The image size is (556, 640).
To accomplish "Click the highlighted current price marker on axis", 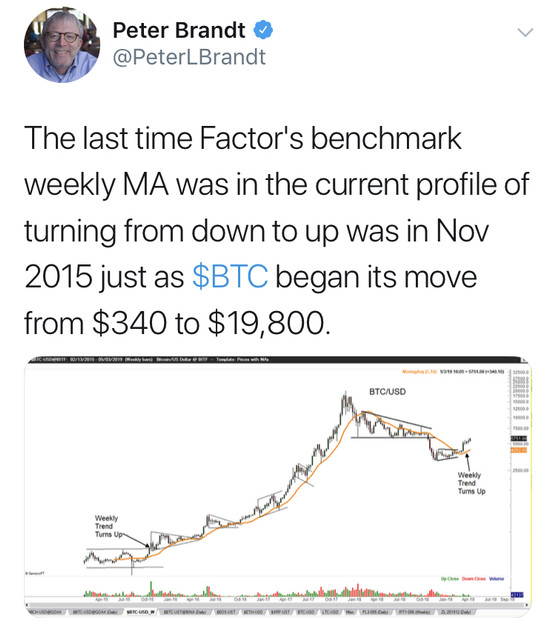I will click(518, 438).
